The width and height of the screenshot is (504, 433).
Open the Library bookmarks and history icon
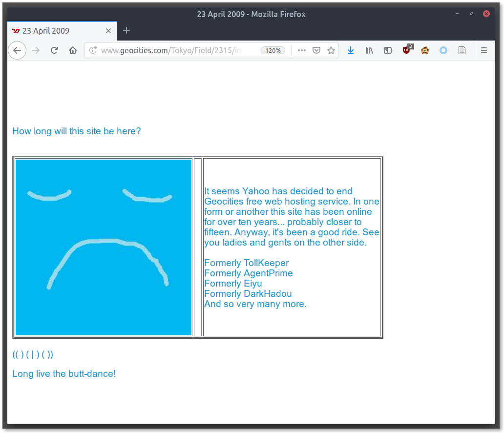(x=369, y=50)
